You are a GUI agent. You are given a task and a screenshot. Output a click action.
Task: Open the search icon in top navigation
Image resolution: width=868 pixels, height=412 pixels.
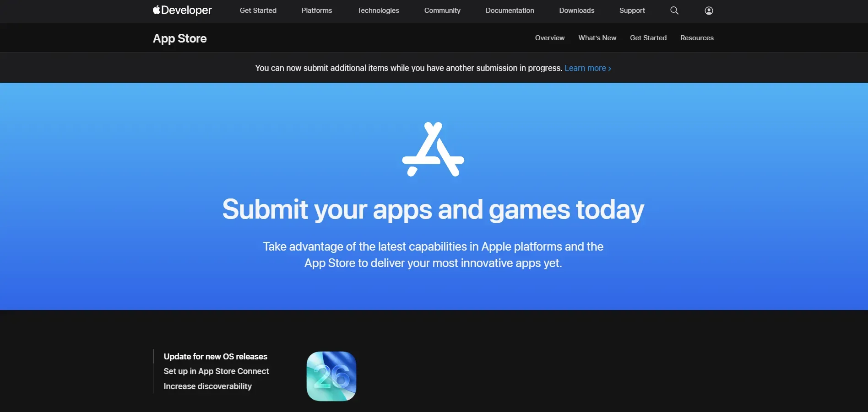pyautogui.click(x=674, y=10)
